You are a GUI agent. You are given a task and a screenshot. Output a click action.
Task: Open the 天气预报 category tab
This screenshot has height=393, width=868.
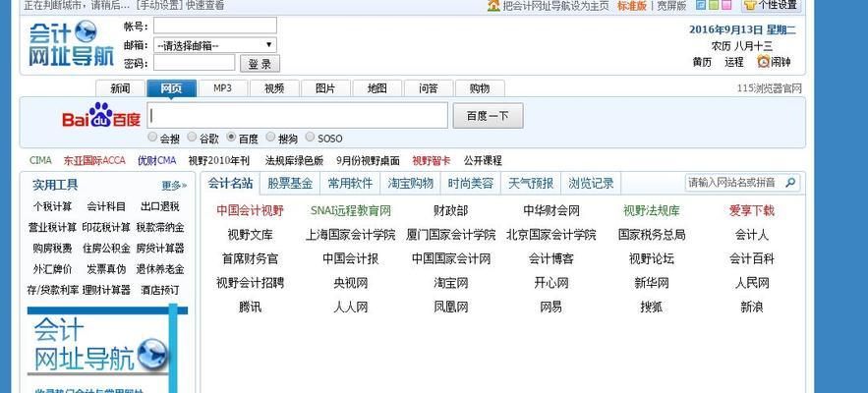(531, 183)
